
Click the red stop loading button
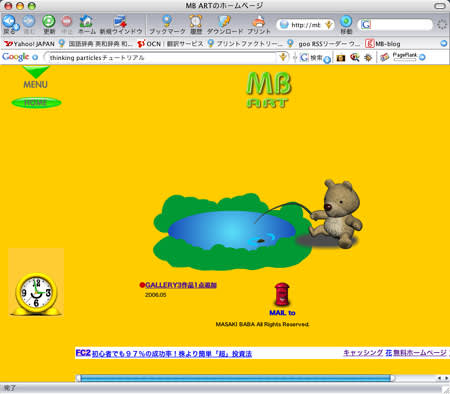67,24
